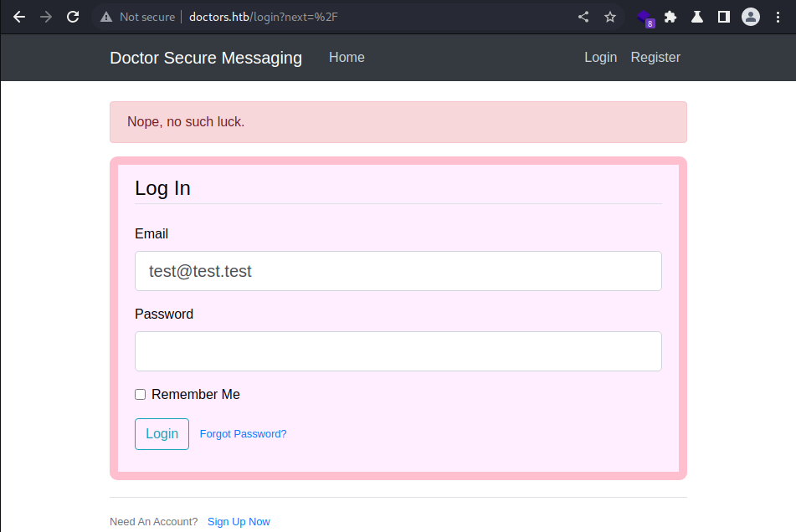Bookmark this page with the star icon
The image size is (796, 532).
point(610,18)
